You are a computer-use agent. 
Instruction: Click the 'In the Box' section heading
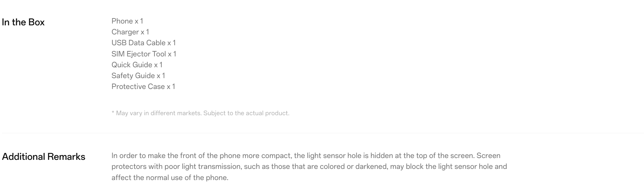[23, 22]
